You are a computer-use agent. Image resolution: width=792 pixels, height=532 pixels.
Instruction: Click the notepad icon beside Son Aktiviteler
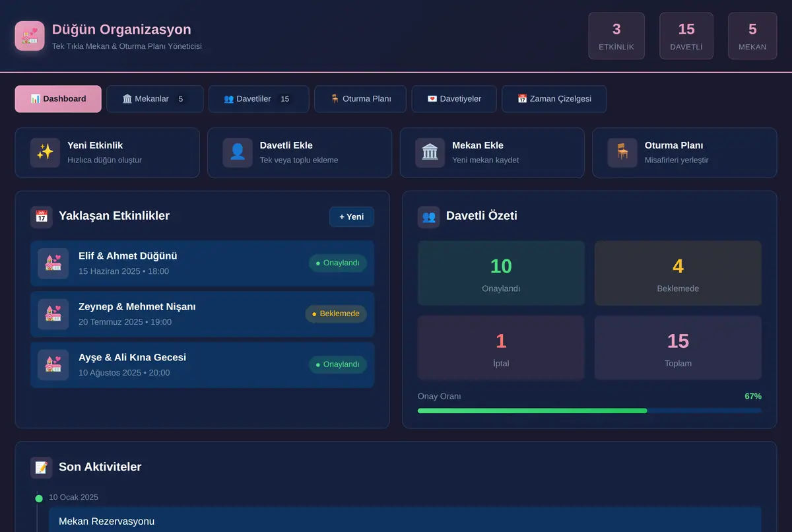(x=42, y=467)
